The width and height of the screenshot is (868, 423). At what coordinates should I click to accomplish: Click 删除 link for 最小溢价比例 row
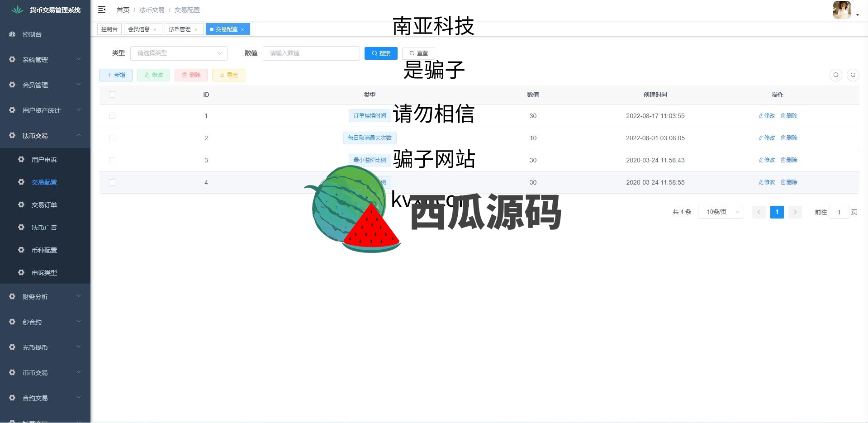[789, 160]
